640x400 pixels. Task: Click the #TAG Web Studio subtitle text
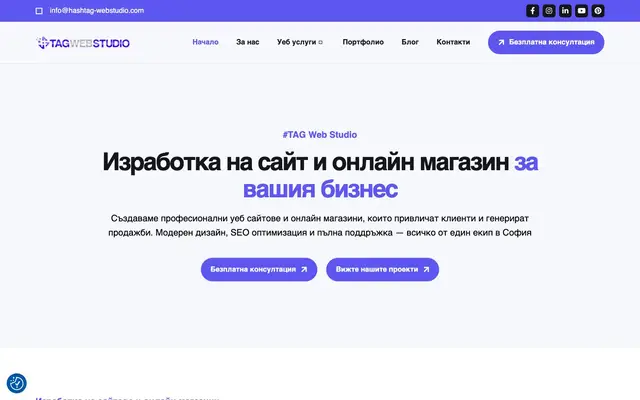click(x=320, y=135)
